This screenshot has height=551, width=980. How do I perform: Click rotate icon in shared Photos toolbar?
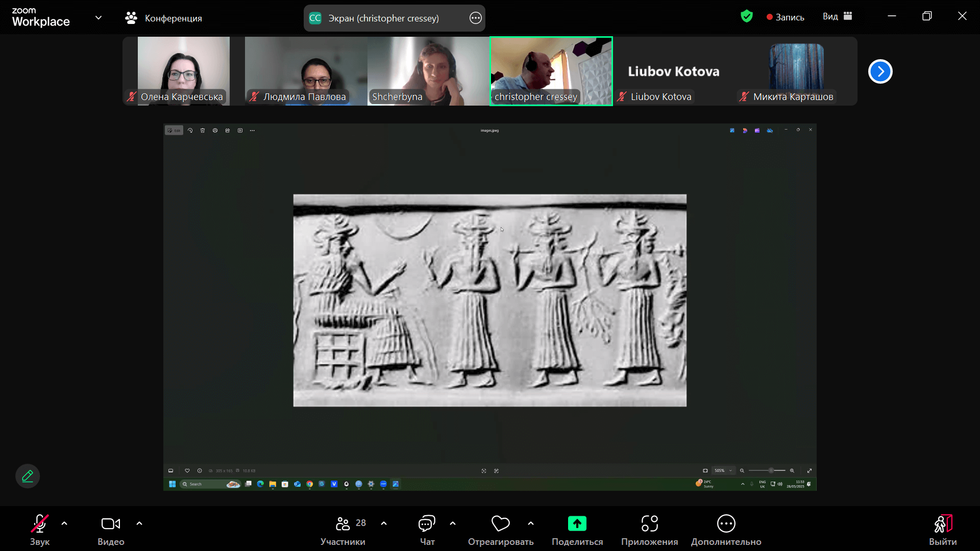coord(190,131)
